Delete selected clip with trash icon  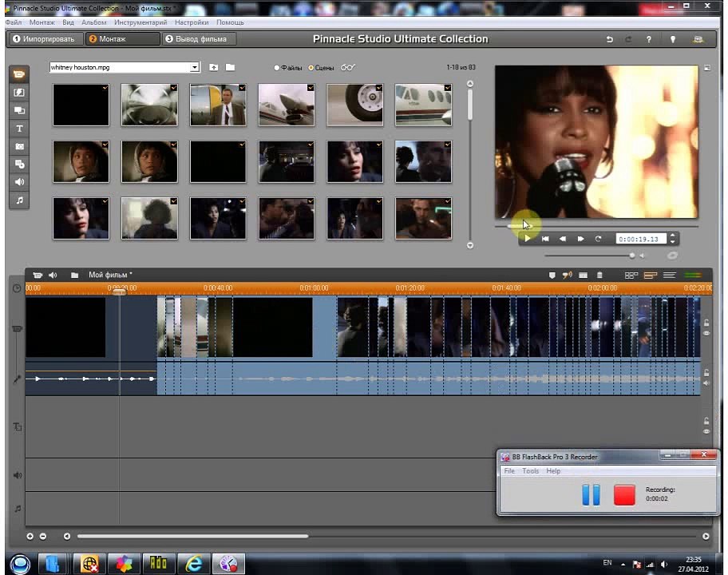[x=599, y=276]
